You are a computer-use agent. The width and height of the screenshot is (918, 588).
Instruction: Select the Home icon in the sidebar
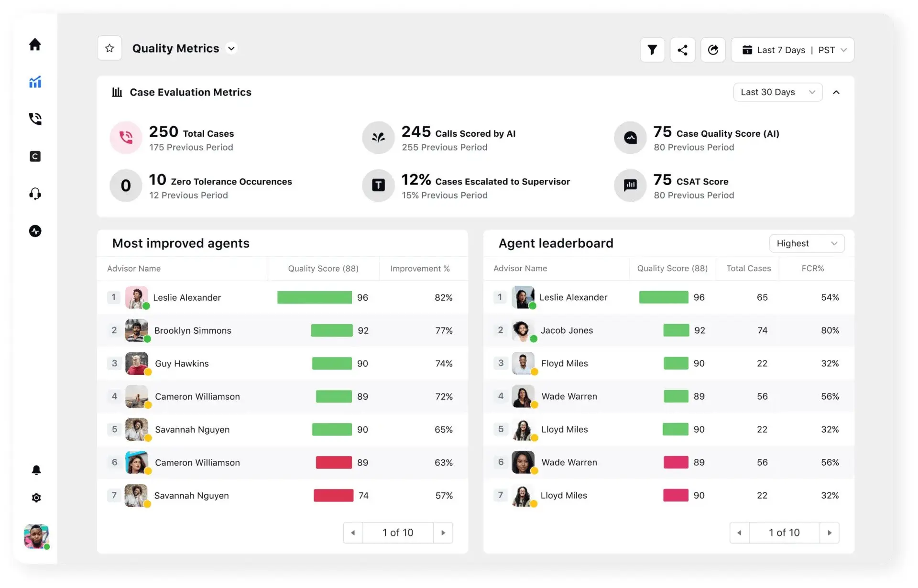tap(35, 44)
